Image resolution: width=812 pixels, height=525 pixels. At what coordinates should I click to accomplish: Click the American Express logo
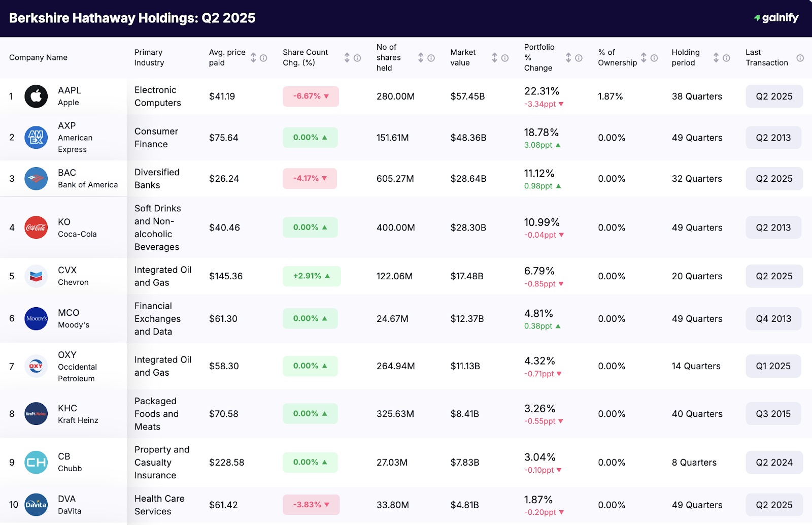click(x=36, y=138)
